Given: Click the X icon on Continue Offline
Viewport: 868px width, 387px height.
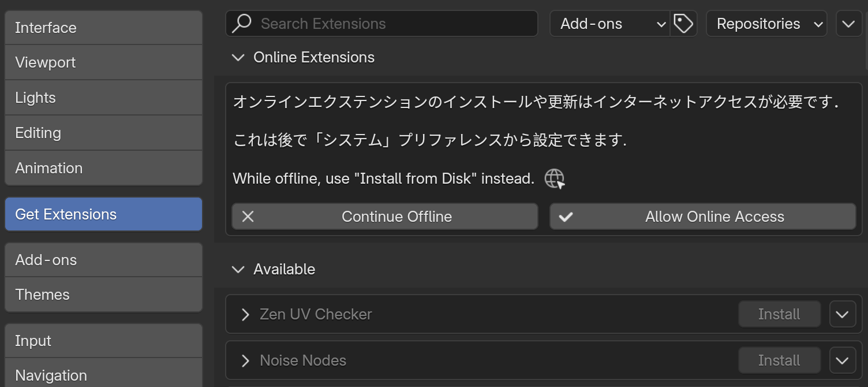Looking at the screenshot, I should (x=248, y=216).
